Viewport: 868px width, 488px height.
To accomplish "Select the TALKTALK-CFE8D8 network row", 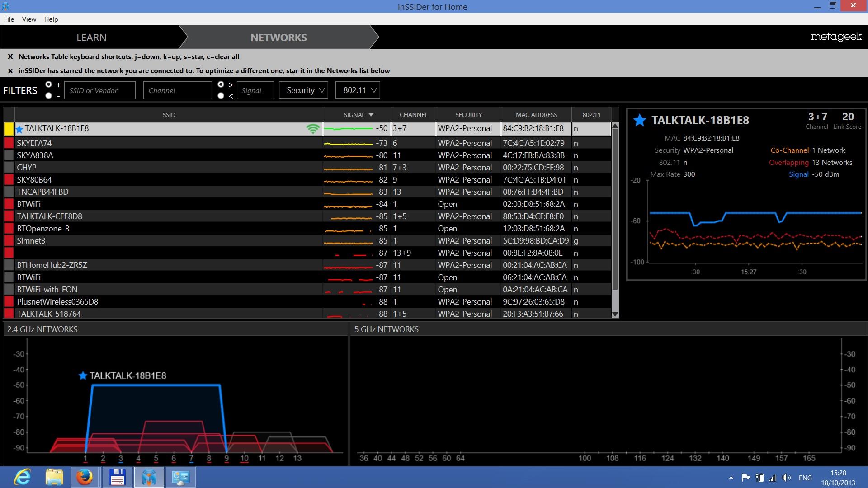I will coord(307,216).
